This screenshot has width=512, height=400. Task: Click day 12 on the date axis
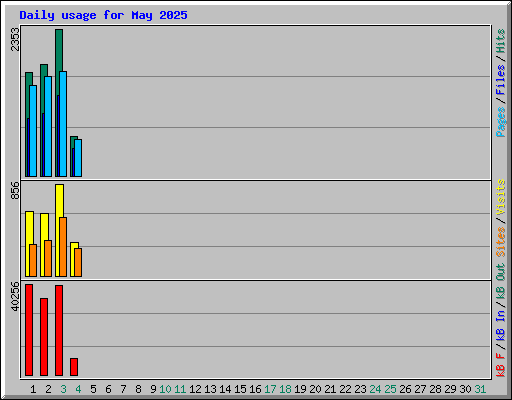click(x=195, y=389)
